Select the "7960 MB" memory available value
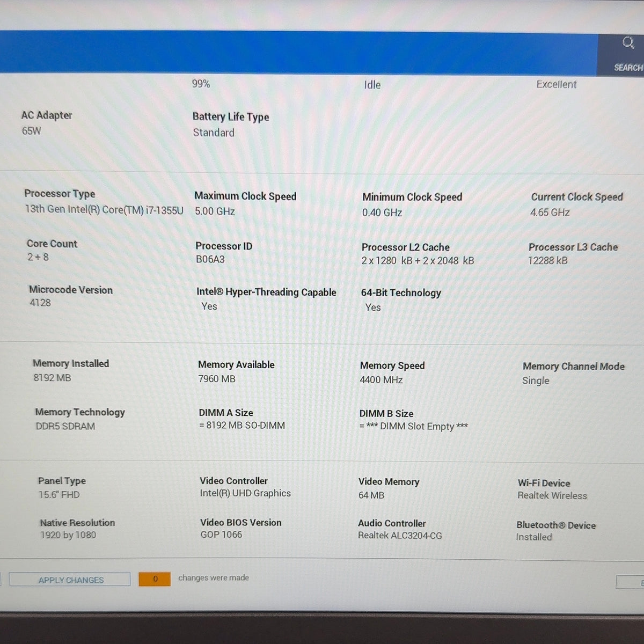Image resolution: width=644 pixels, height=644 pixels. coord(217,379)
